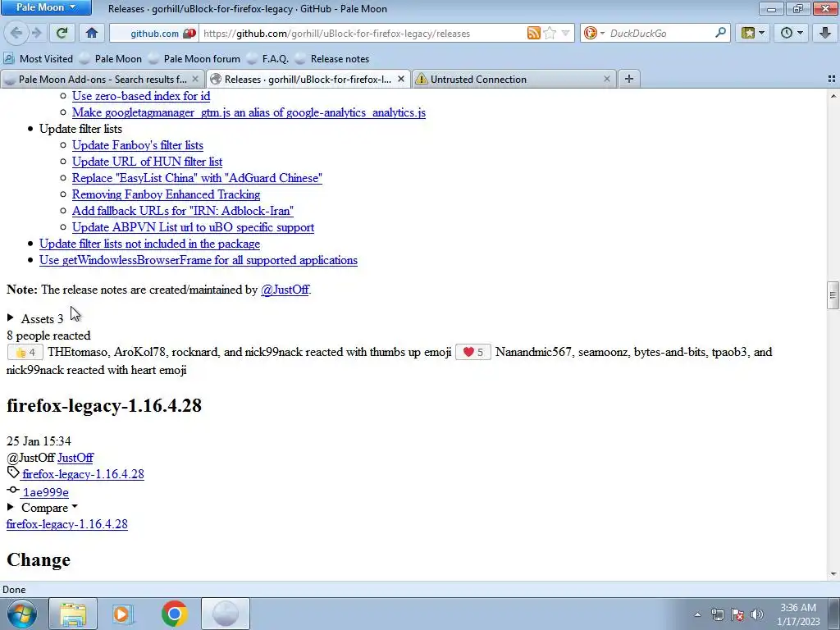Open Google Chrome from the taskbar

coord(174,614)
